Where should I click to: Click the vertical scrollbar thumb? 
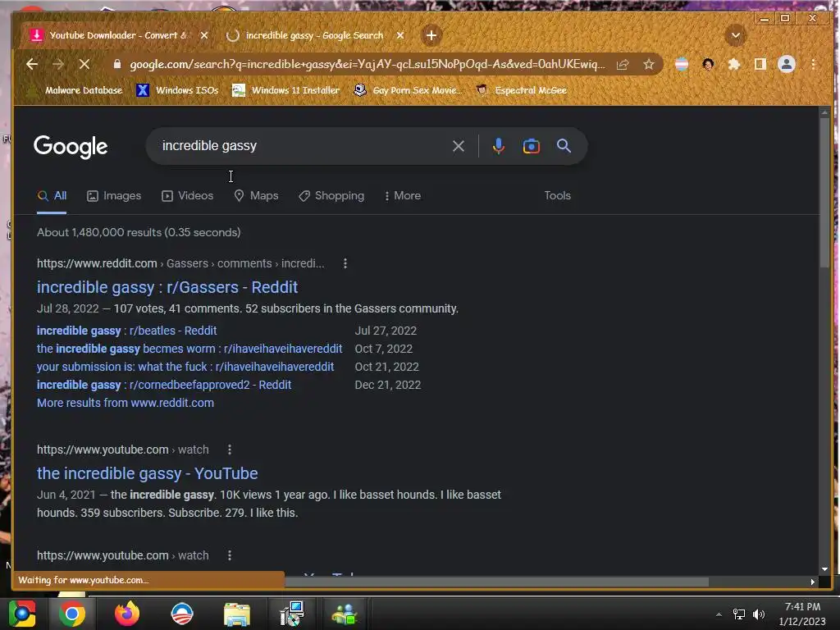click(x=824, y=192)
